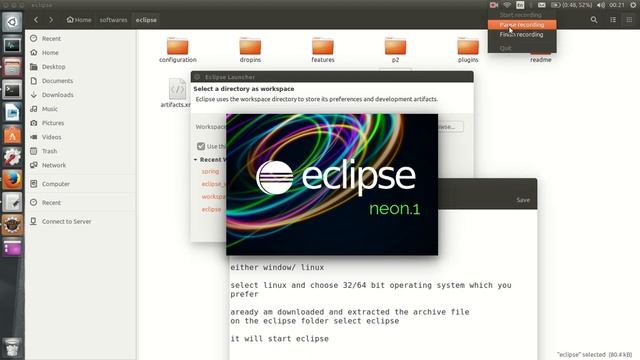Select the spring recent workspace link
Image resolution: width=640 pixels, height=360 pixels.
point(210,171)
